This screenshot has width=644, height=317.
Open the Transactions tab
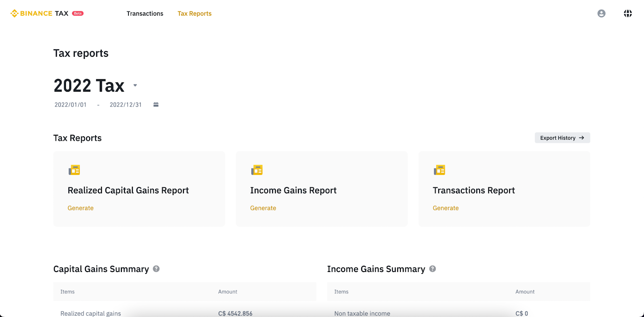145,14
